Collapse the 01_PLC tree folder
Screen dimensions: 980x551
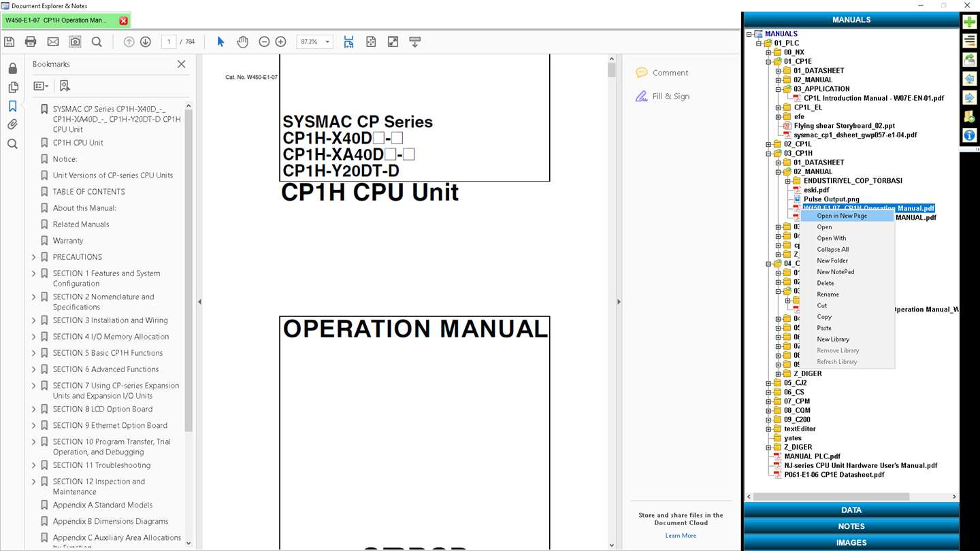point(759,43)
